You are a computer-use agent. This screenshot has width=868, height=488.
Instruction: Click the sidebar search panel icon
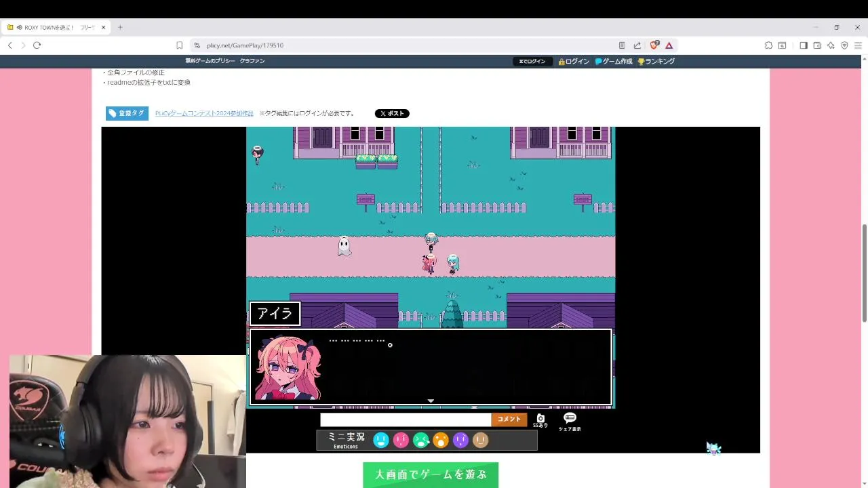coord(782,45)
